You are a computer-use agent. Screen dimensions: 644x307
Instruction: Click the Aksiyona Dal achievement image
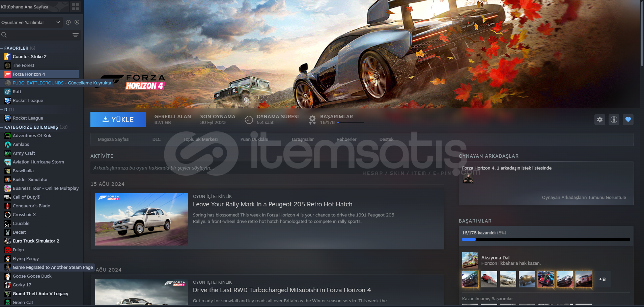pos(470,260)
